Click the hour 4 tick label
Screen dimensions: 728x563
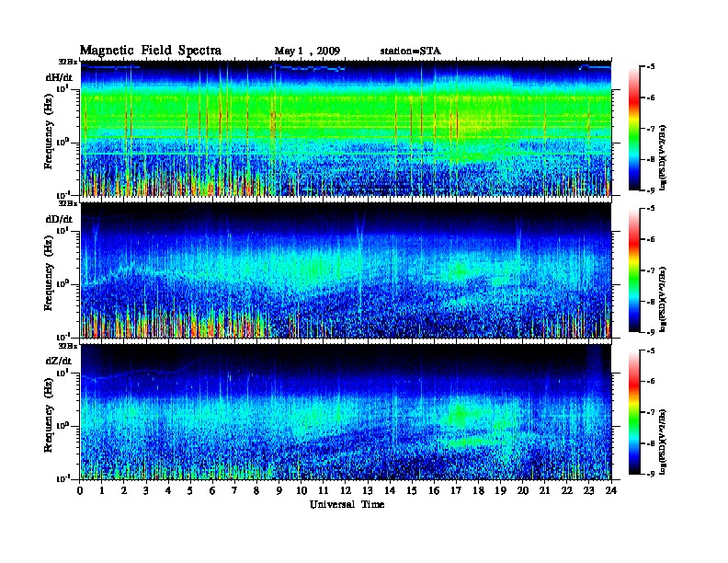168,490
